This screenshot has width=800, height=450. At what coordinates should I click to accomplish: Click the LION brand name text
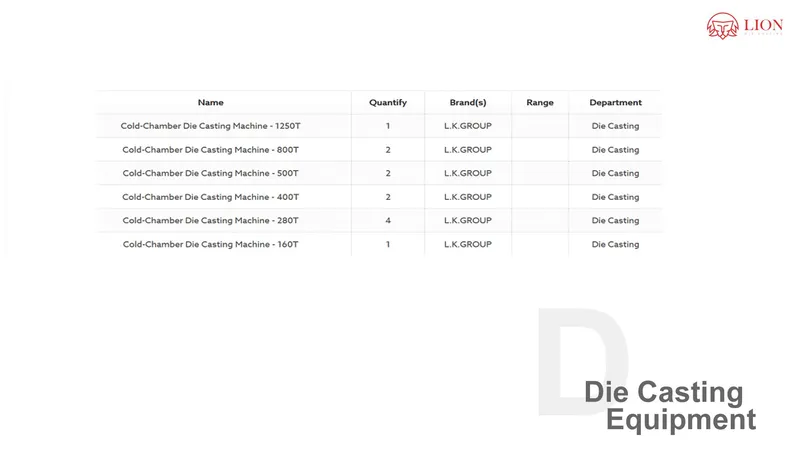pyautogui.click(x=762, y=22)
